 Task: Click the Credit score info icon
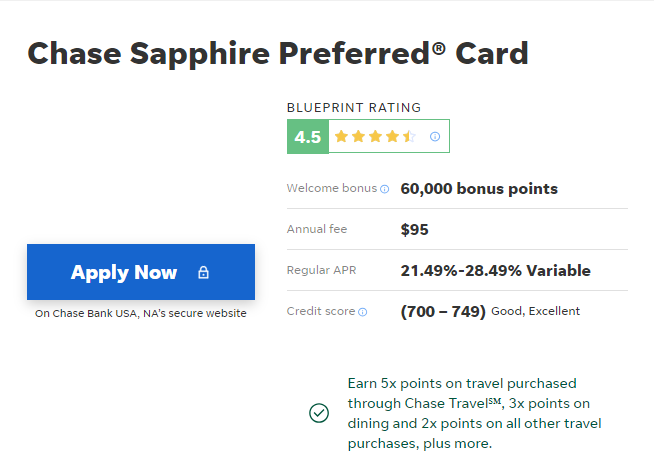(x=363, y=312)
